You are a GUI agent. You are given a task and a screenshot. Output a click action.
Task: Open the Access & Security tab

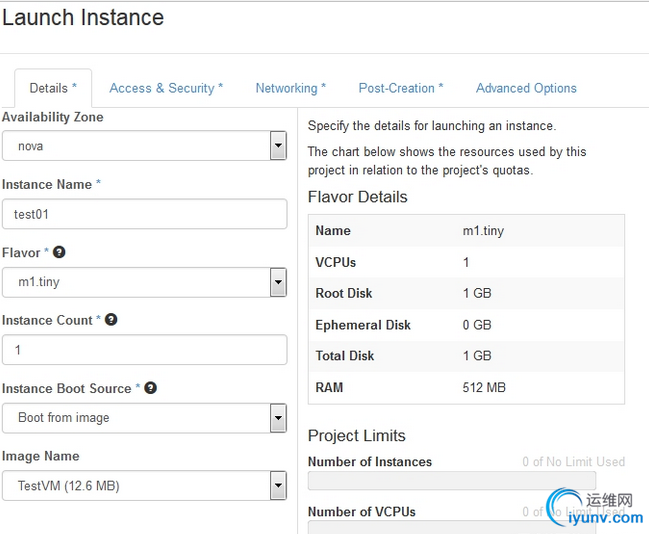coord(166,88)
